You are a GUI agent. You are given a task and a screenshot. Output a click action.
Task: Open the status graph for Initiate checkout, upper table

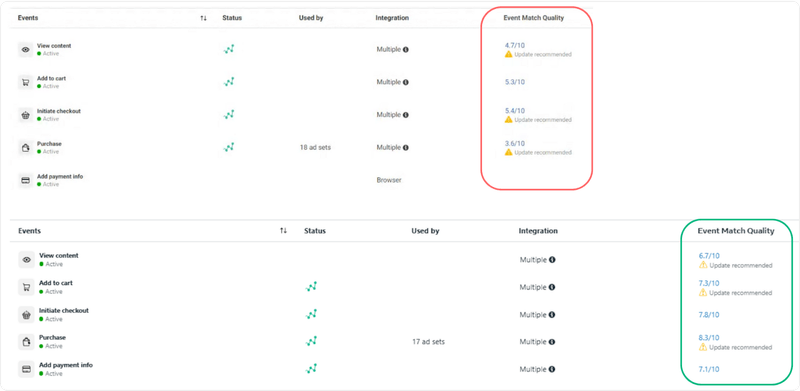click(229, 114)
